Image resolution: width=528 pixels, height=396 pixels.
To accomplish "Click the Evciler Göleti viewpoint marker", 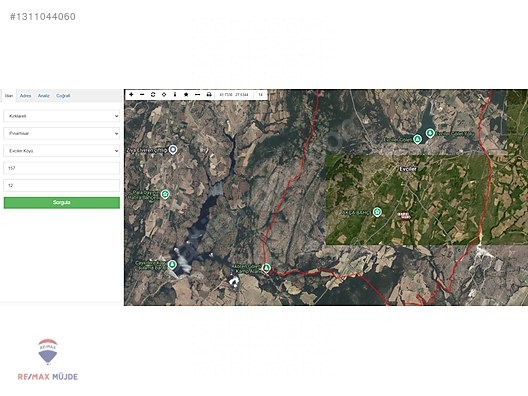I will (430, 133).
